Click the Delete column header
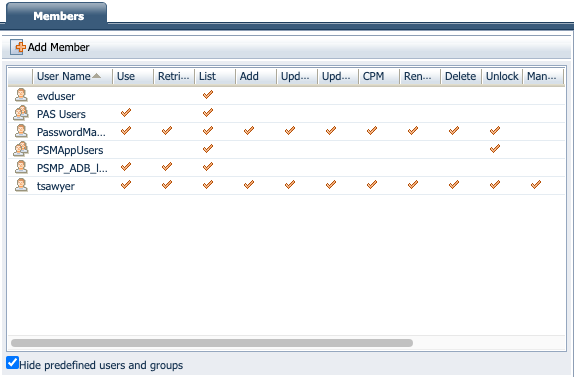This screenshot has height=377, width=580. [x=461, y=76]
